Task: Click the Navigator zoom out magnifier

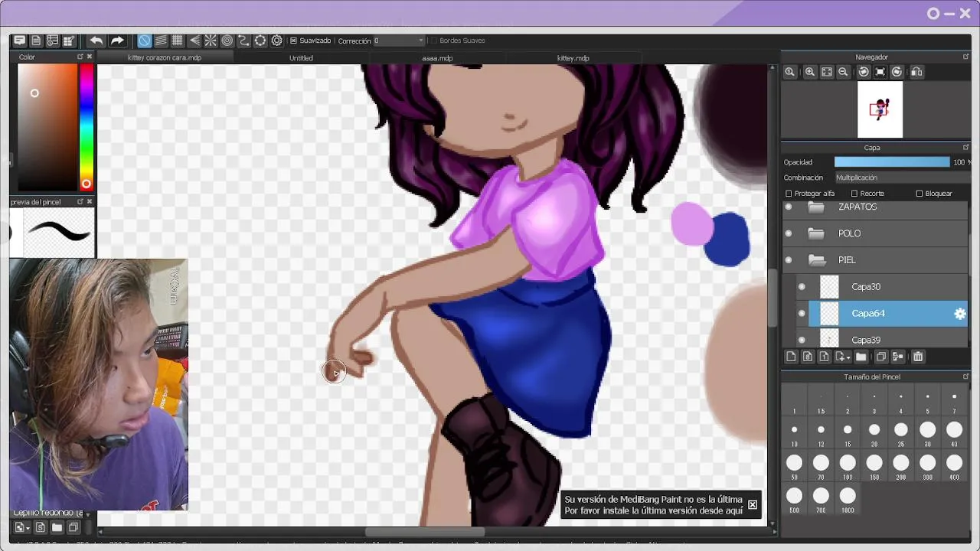Action: pyautogui.click(x=843, y=72)
